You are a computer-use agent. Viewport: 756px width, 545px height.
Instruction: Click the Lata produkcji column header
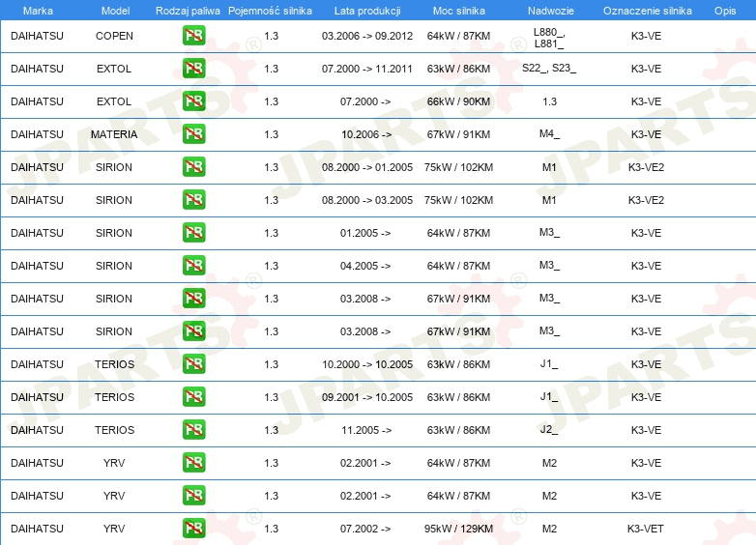point(367,11)
